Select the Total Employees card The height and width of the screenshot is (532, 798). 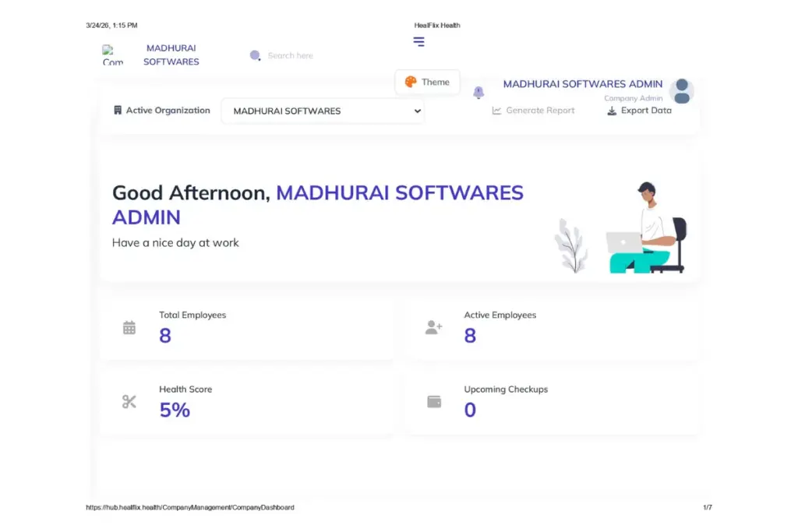247,328
